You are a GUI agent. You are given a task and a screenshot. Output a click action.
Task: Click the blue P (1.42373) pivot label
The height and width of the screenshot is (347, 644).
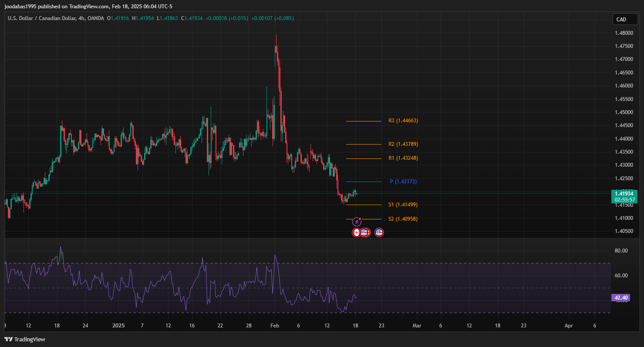pyautogui.click(x=403, y=182)
